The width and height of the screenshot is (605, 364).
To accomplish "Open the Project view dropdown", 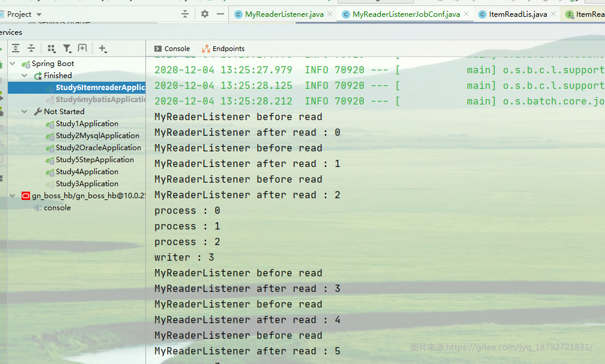I will pos(22,13).
